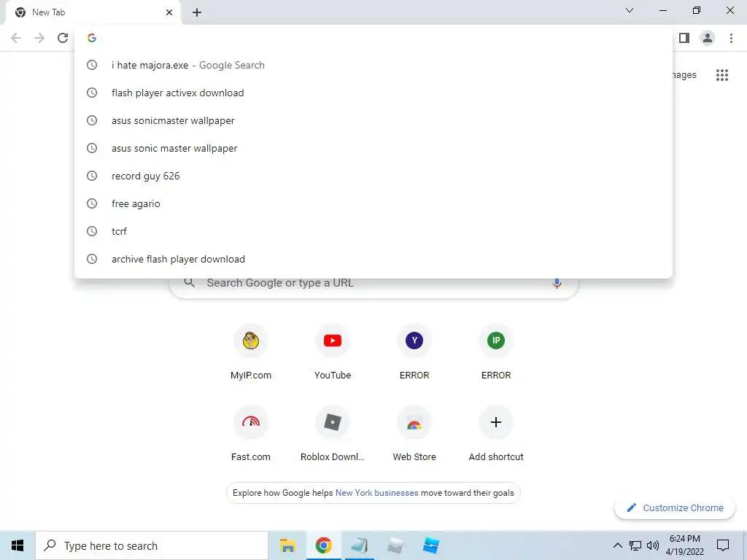Open the Fast.com shortcut
Image resolution: width=747 pixels, height=560 pixels.
coord(251,434)
